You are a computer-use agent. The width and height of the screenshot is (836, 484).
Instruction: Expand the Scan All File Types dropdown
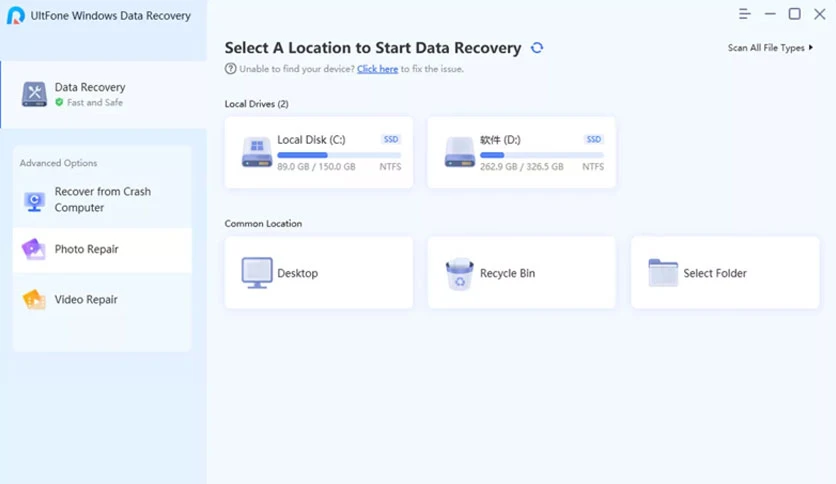(770, 48)
